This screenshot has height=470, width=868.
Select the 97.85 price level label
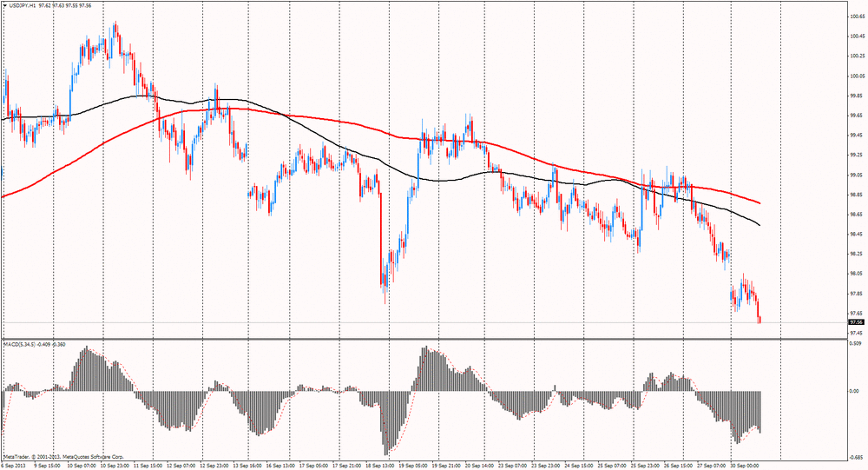point(857,294)
